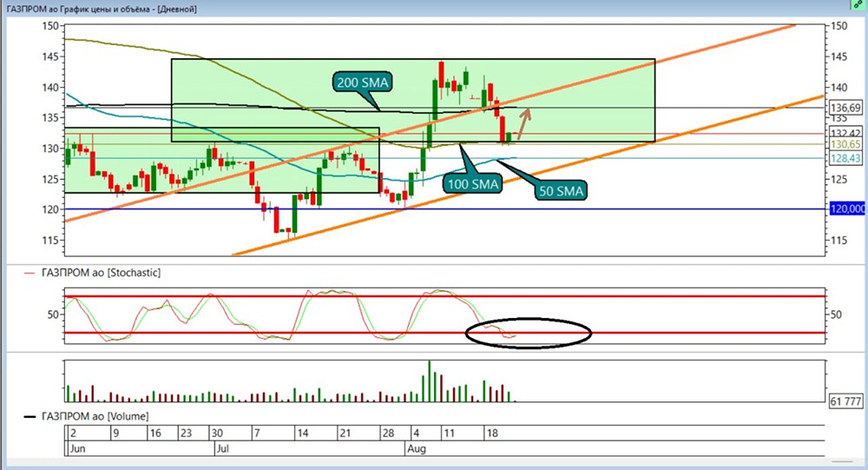868x470 pixels.
Task: Click the 'ГАЗПРОМ ао [Stochastic]' legend
Action: coord(102,273)
